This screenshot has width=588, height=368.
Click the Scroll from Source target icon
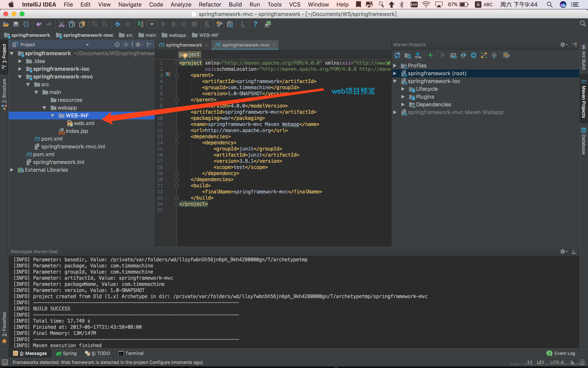point(117,45)
